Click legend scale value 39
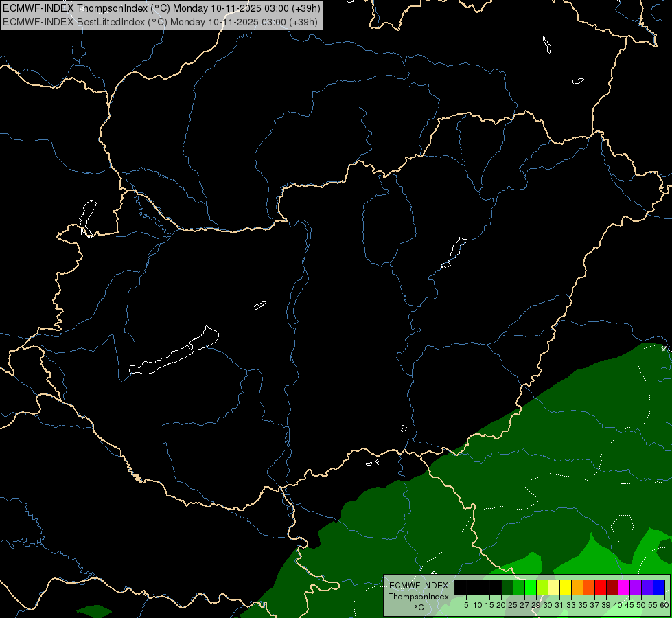This screenshot has width=672, height=618. pos(606,605)
